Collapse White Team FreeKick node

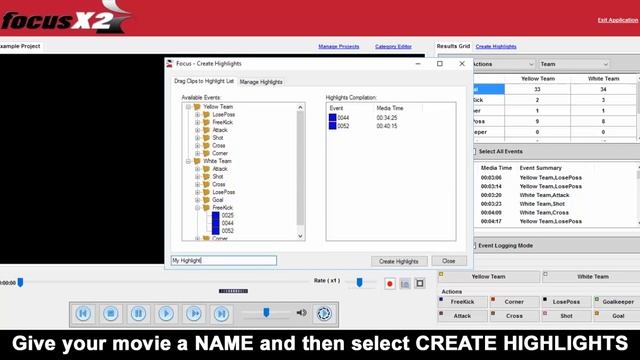pos(198,208)
